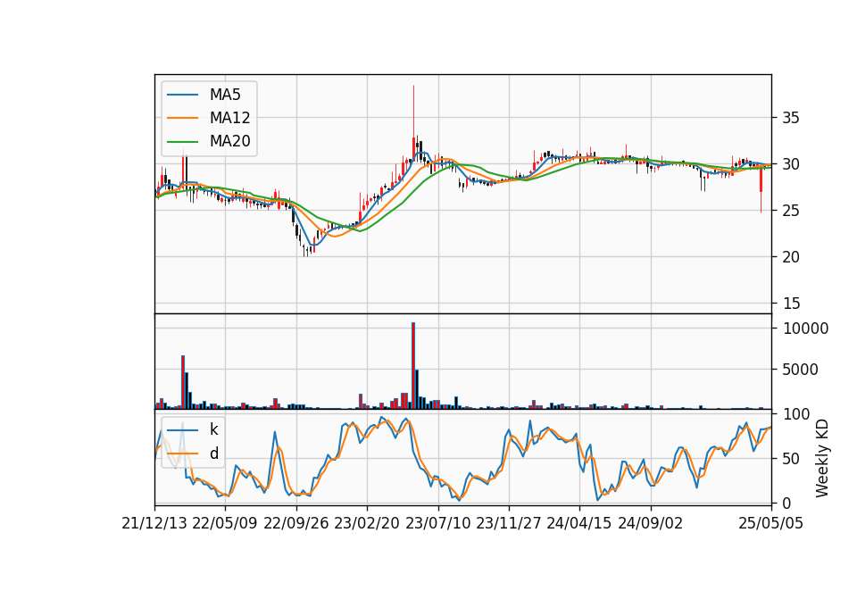Click the tallest volume bar near 10000
Image resolution: width=857 pixels, height=616 pixels.
click(x=413, y=365)
